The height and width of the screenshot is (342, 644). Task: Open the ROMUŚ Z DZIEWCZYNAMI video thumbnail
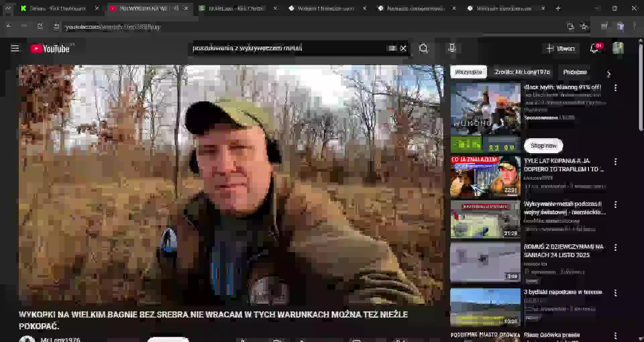[485, 262]
